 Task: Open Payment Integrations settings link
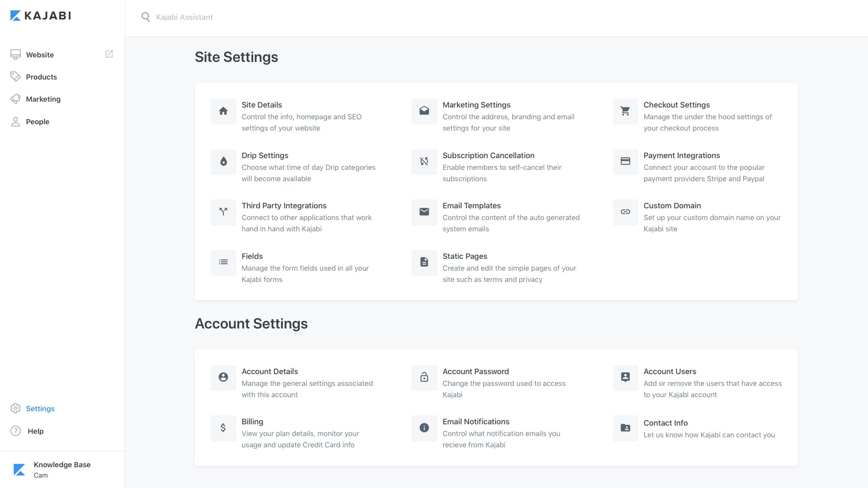click(x=681, y=155)
